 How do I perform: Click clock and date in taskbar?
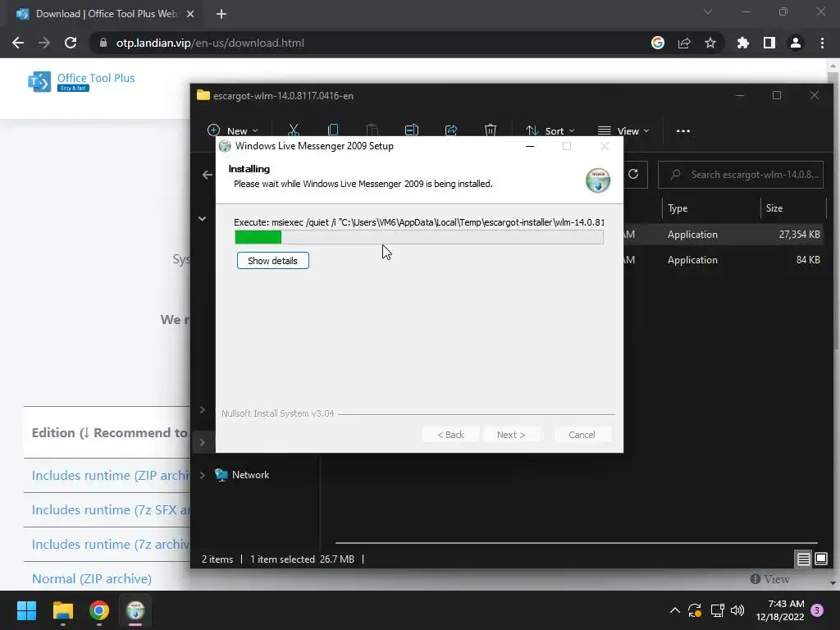(780, 610)
